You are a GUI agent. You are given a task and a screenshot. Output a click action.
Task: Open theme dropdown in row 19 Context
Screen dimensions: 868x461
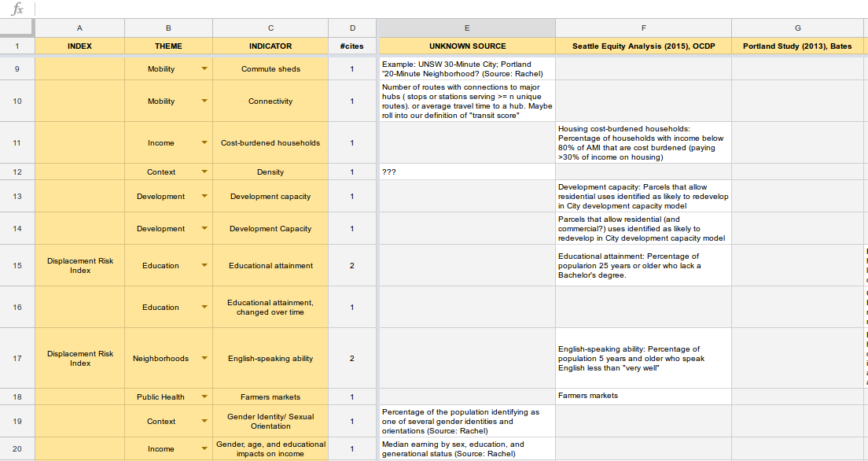204,421
